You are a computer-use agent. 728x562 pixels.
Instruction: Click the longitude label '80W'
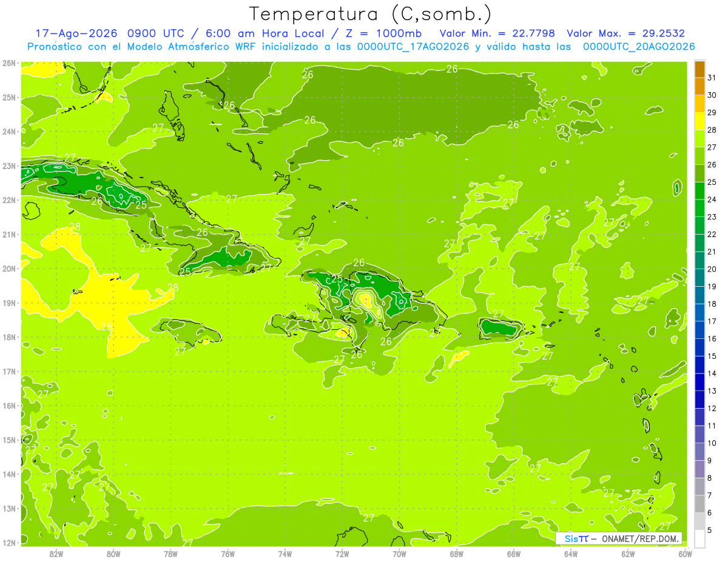(113, 553)
